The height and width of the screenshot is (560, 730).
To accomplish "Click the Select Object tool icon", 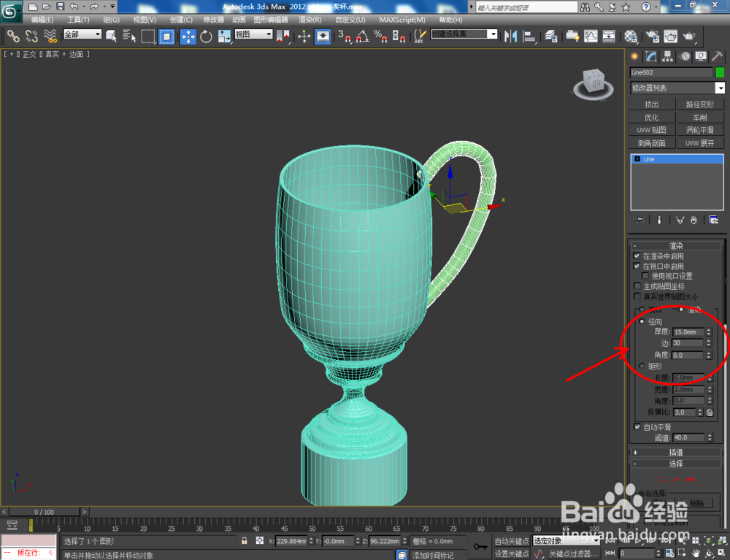I will click(x=111, y=36).
